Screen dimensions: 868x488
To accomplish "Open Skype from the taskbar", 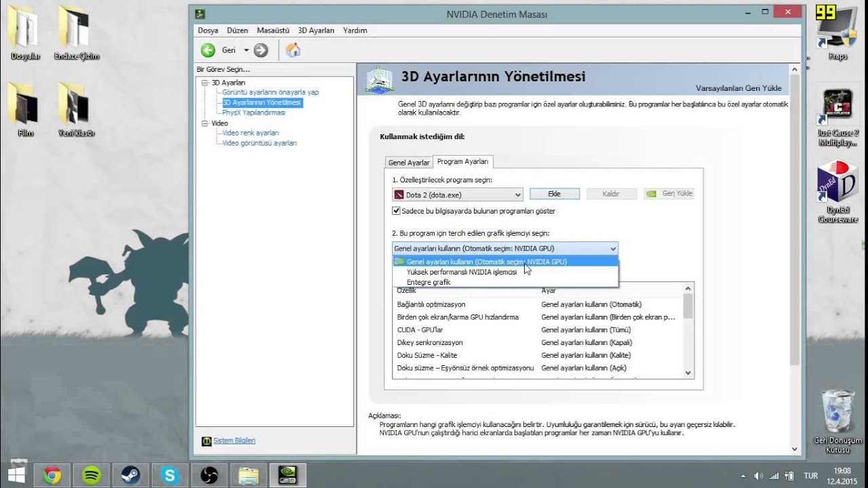I will click(x=170, y=475).
